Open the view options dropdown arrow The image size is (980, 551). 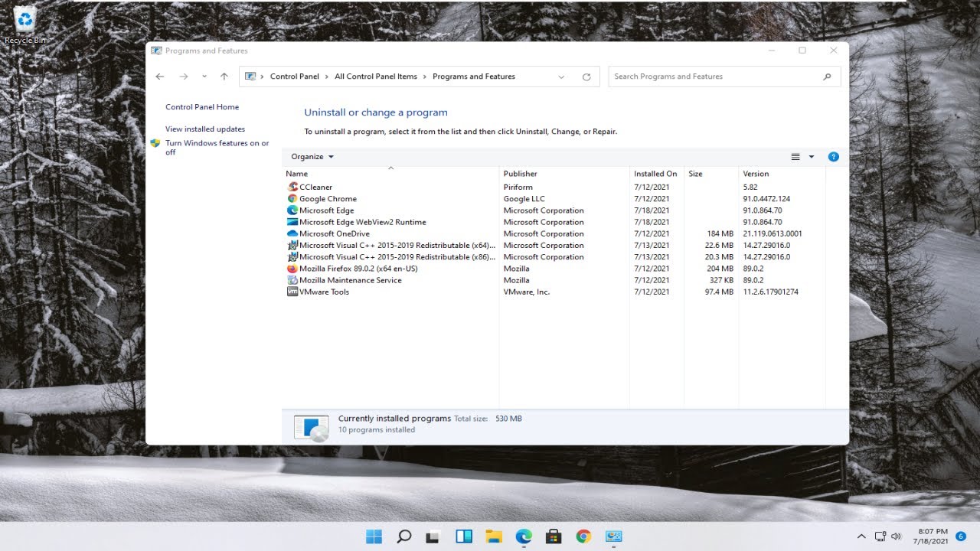(x=812, y=157)
